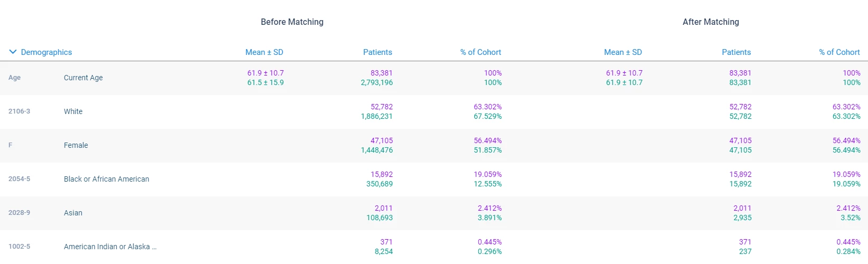Select the White demographic row
Image resolution: width=868 pixels, height=264 pixels.
(73, 111)
